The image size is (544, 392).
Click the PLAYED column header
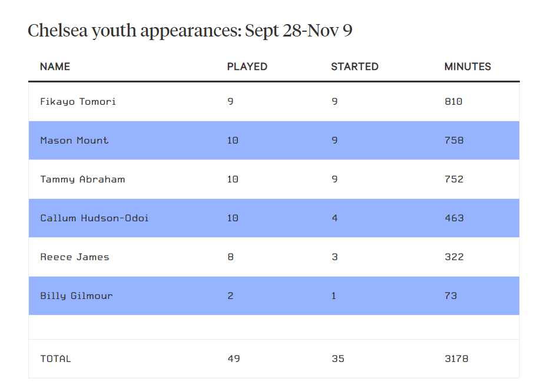coord(247,67)
